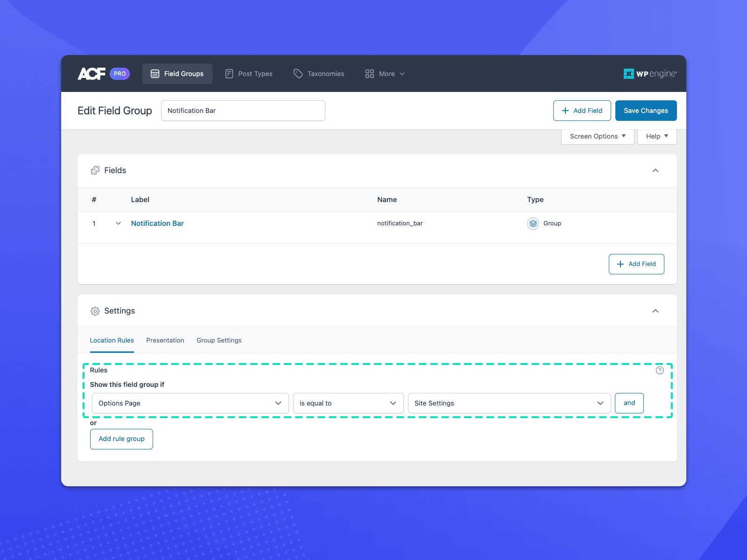Screen dimensions: 747x560
Task: Collapse the Settings panel
Action: click(655, 311)
